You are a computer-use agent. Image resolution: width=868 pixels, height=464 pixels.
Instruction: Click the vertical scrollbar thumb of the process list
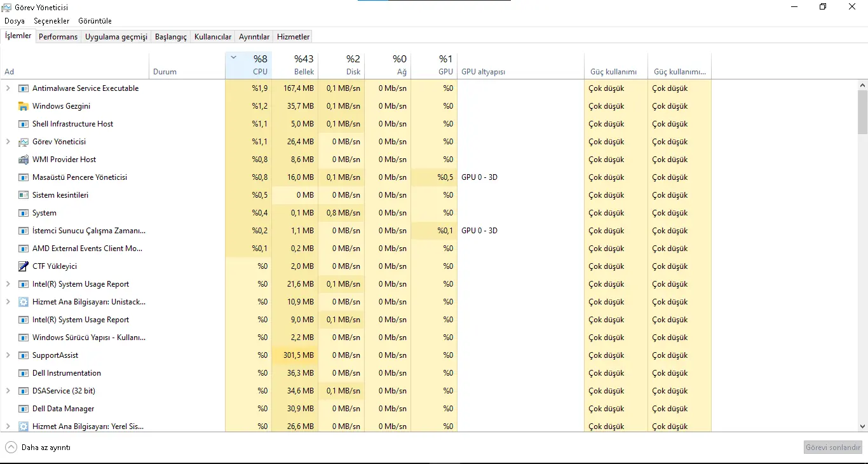pyautogui.click(x=862, y=112)
